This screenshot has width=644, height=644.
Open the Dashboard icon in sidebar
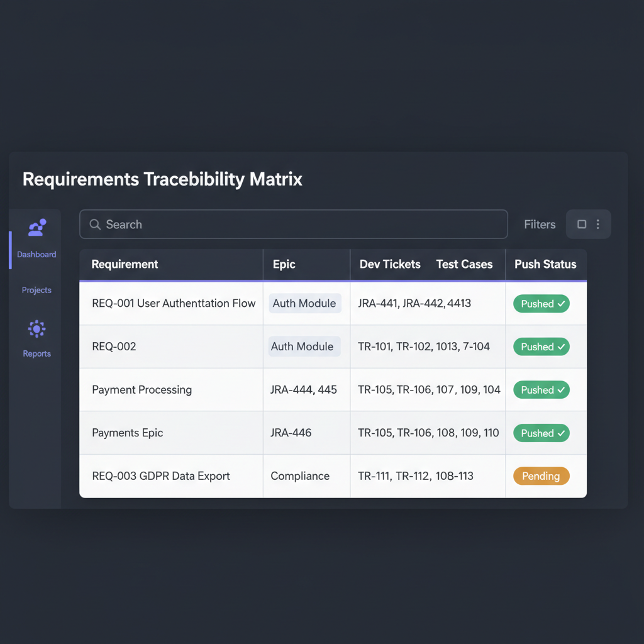[x=37, y=227]
